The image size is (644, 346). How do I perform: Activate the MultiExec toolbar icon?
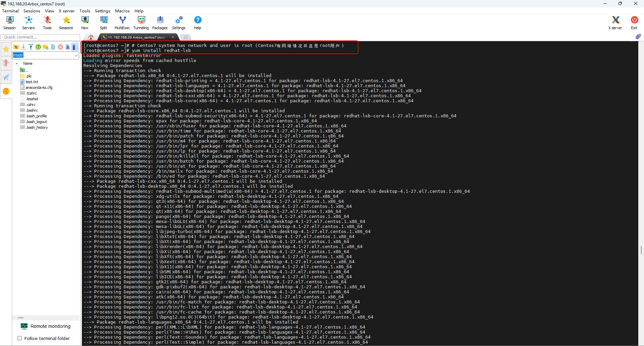coord(122,23)
